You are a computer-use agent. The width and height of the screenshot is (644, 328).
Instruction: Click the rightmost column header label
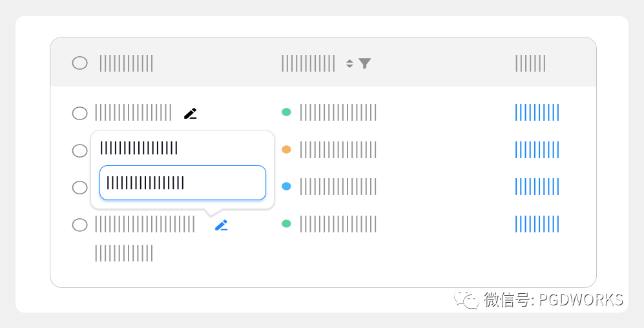point(530,63)
